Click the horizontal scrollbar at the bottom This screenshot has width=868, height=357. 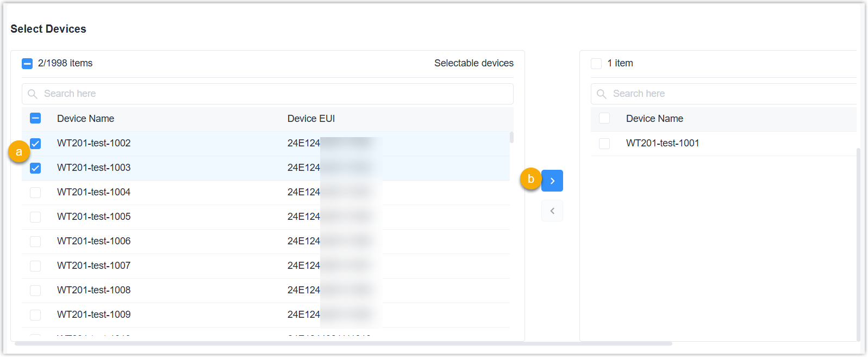tap(342, 343)
